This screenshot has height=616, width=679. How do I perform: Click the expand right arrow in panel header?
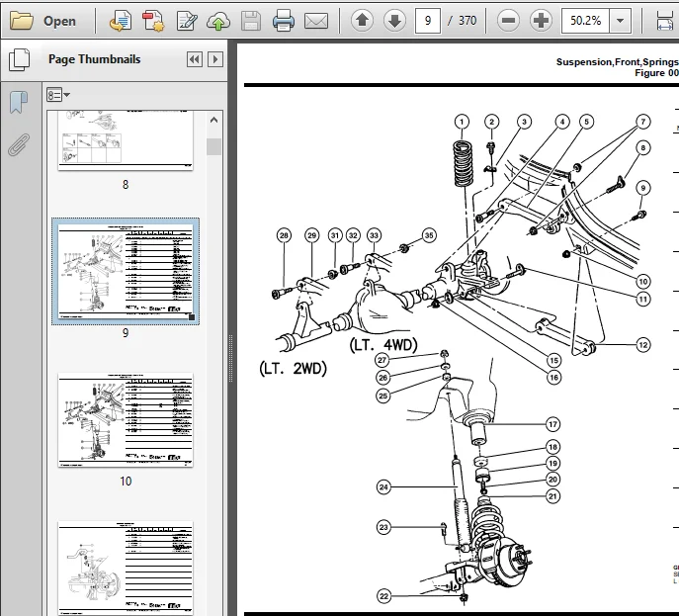pyautogui.click(x=215, y=59)
